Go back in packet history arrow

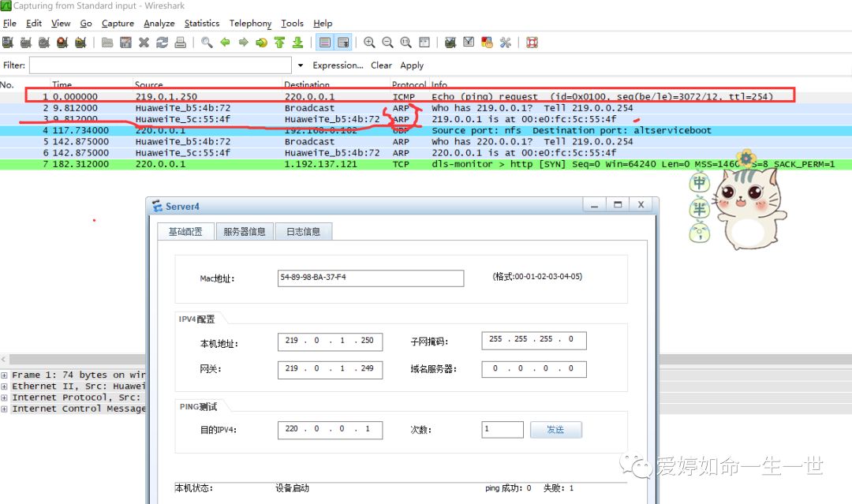click(x=225, y=43)
